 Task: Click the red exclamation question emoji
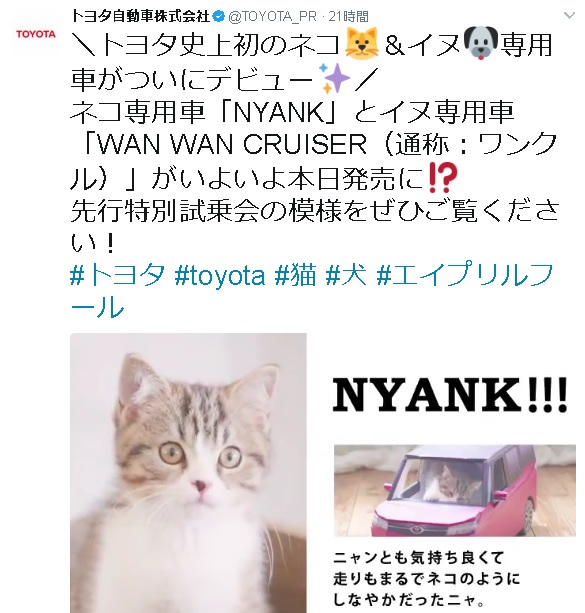(443, 179)
